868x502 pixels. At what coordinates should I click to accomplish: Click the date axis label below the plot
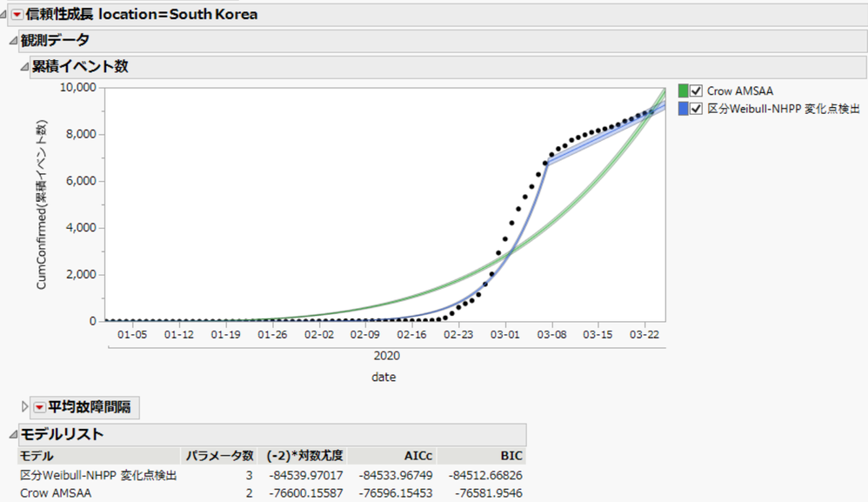[385, 377]
